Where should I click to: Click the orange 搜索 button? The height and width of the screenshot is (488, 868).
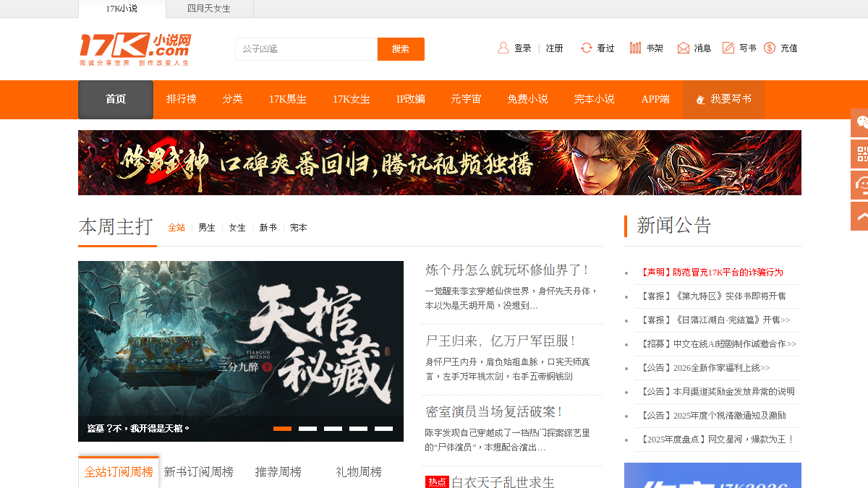pyautogui.click(x=401, y=49)
